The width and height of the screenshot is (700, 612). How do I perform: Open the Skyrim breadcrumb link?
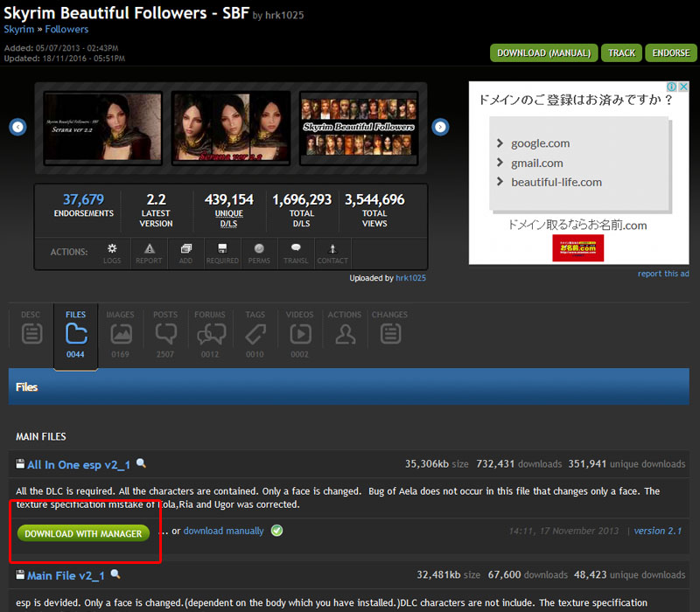coord(18,30)
